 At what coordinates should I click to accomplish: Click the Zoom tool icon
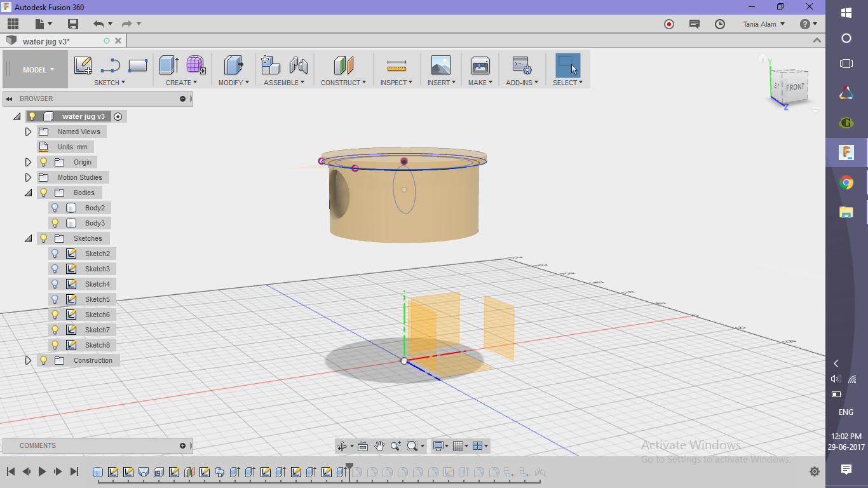(396, 446)
